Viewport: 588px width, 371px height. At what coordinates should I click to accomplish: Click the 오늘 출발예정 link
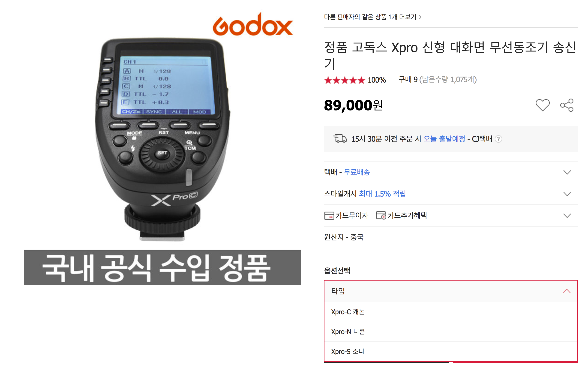coord(444,139)
